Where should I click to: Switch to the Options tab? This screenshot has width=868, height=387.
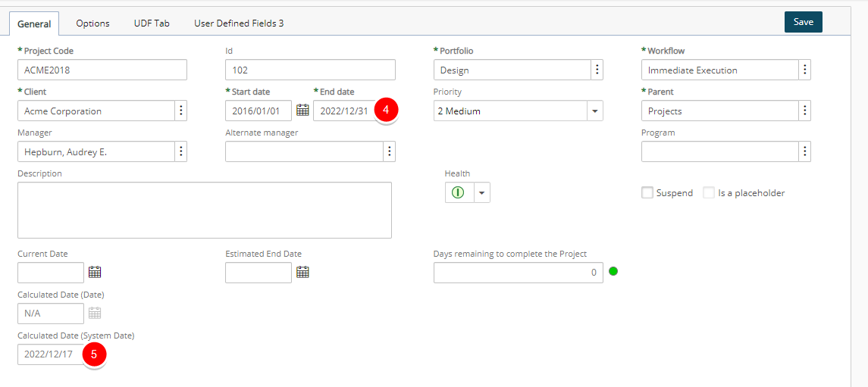point(93,23)
